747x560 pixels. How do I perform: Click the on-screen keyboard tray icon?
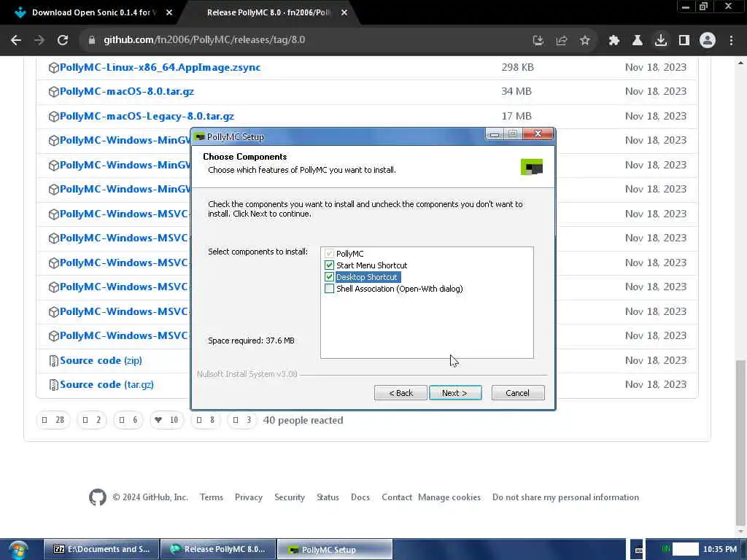coord(638,550)
